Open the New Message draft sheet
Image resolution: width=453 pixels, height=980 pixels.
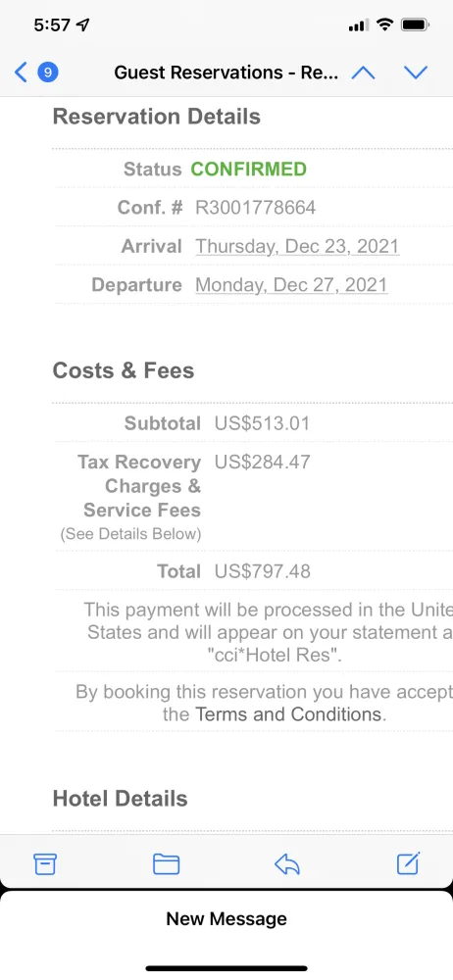[226, 919]
